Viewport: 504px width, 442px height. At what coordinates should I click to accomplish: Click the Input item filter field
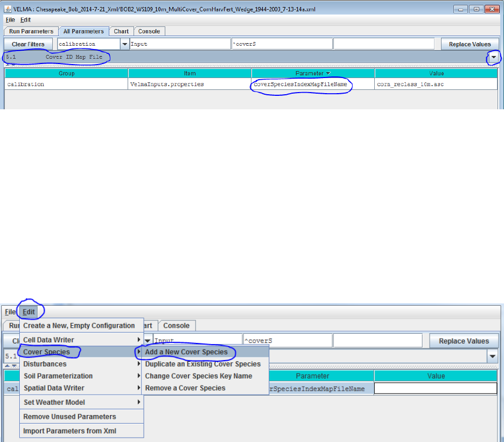click(180, 44)
